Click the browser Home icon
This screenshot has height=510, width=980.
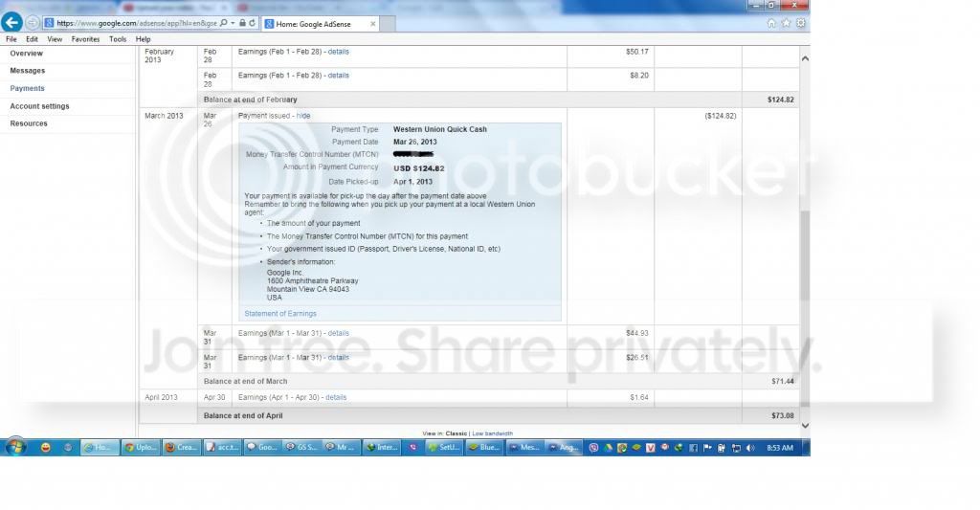[x=771, y=23]
